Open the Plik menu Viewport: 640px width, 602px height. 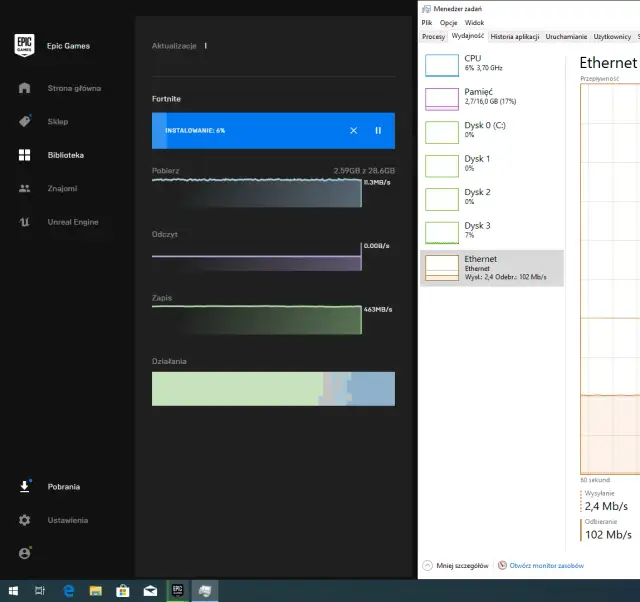[x=427, y=22]
